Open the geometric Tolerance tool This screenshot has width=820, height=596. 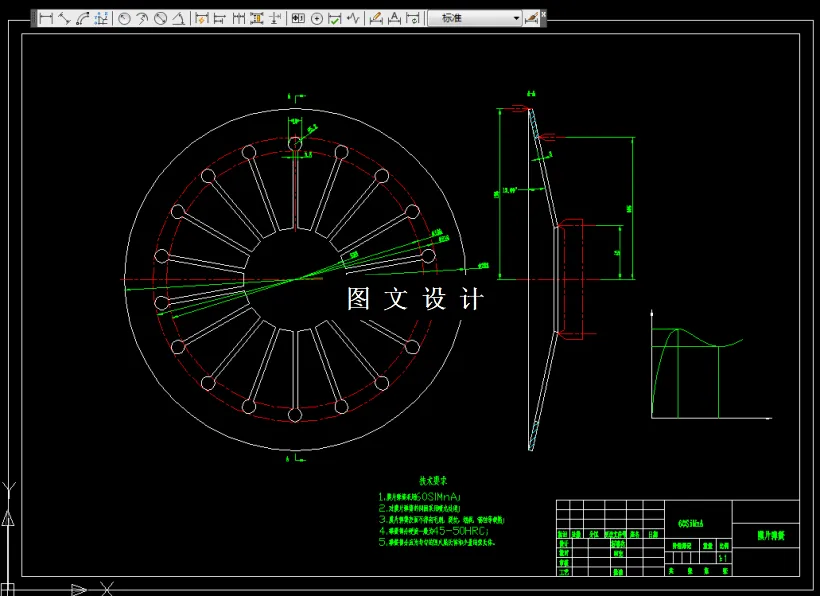coord(298,18)
